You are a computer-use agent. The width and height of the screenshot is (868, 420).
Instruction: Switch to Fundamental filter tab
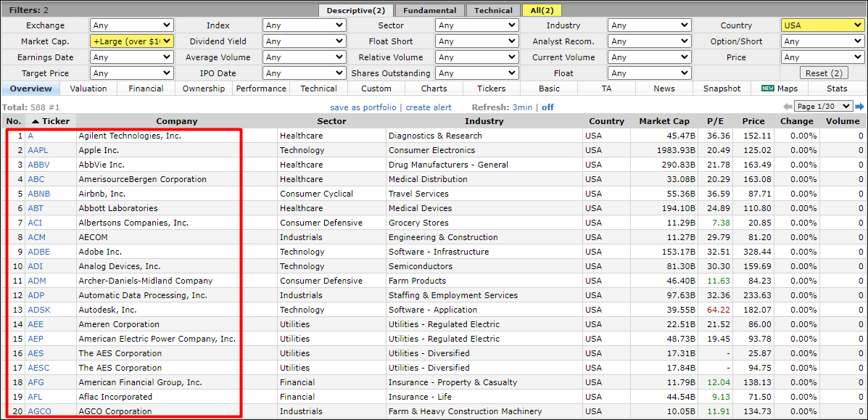429,10
